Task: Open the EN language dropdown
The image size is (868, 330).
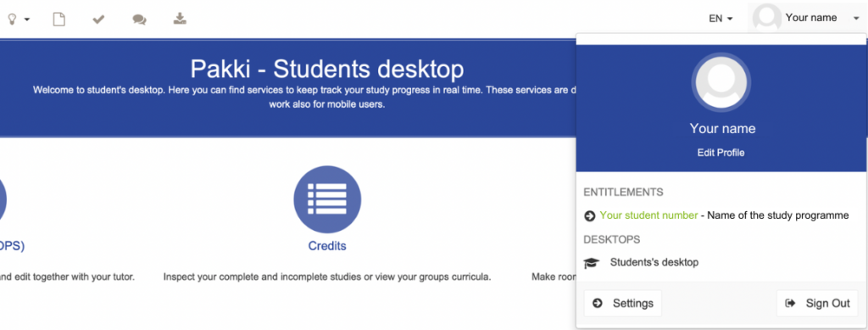Action: click(721, 19)
